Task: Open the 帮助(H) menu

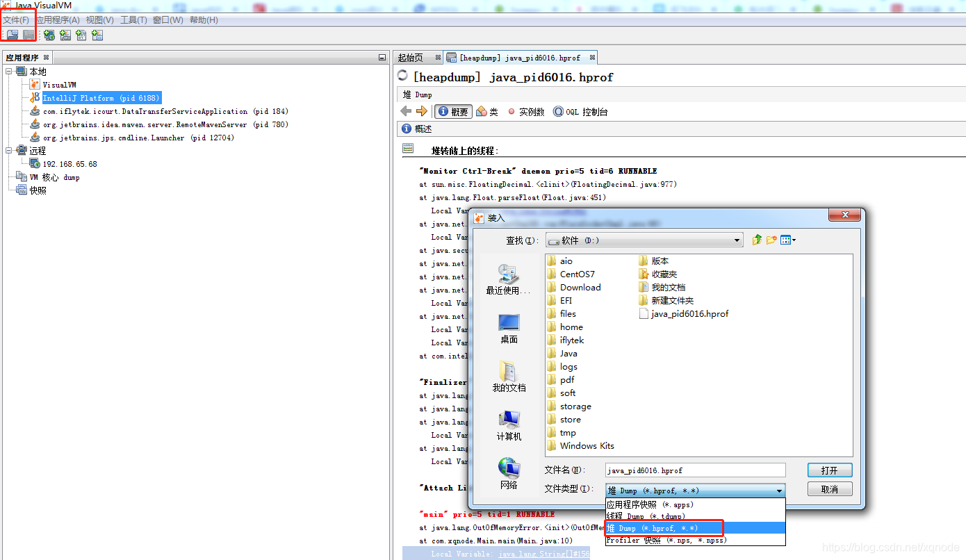Action: pos(204,20)
